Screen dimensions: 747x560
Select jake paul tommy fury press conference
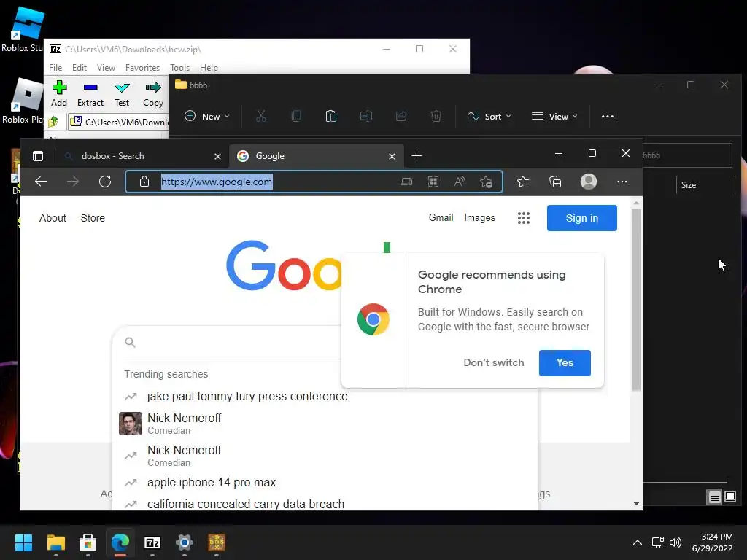click(247, 396)
